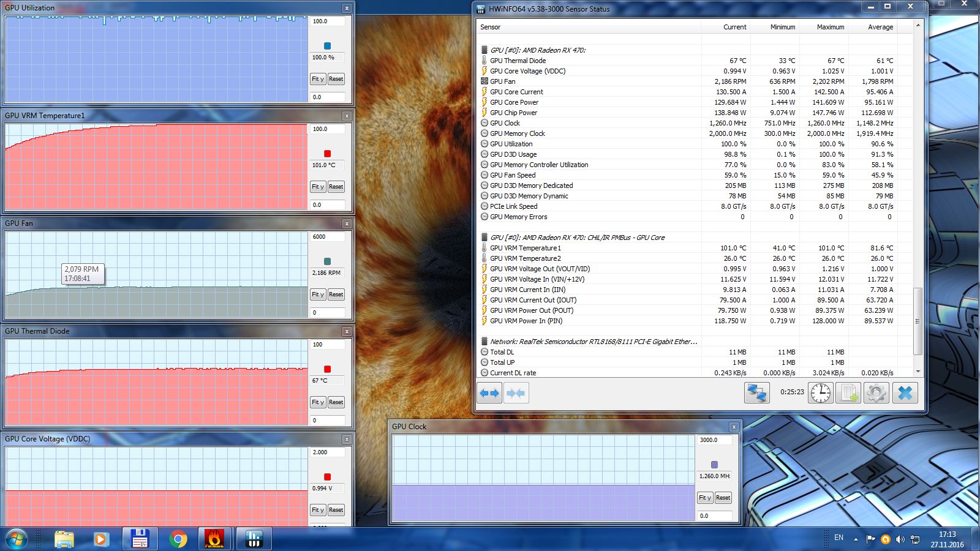Screen dimensions: 980x551
Task: Click Fit y in GPU Utilization graph
Action: [318, 79]
